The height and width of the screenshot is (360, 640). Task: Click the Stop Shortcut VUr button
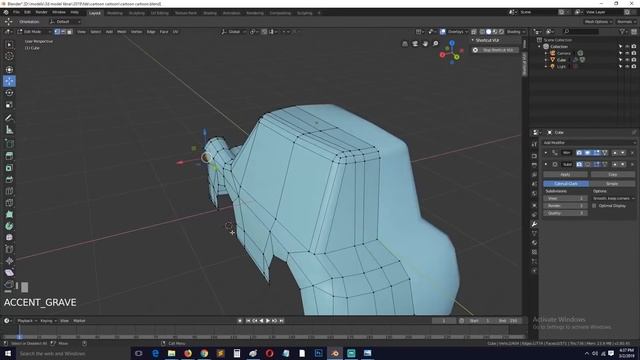(495, 50)
